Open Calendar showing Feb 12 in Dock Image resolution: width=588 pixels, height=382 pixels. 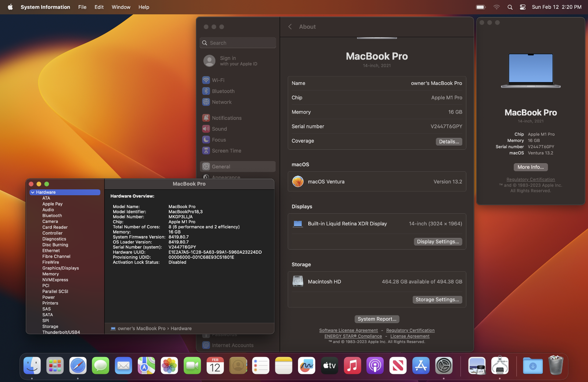coord(215,366)
